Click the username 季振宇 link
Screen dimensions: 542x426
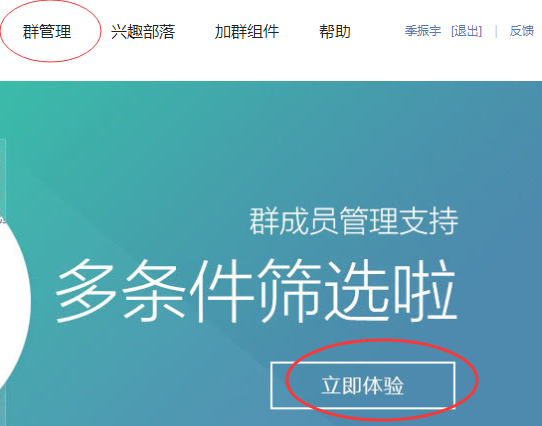coord(423,31)
